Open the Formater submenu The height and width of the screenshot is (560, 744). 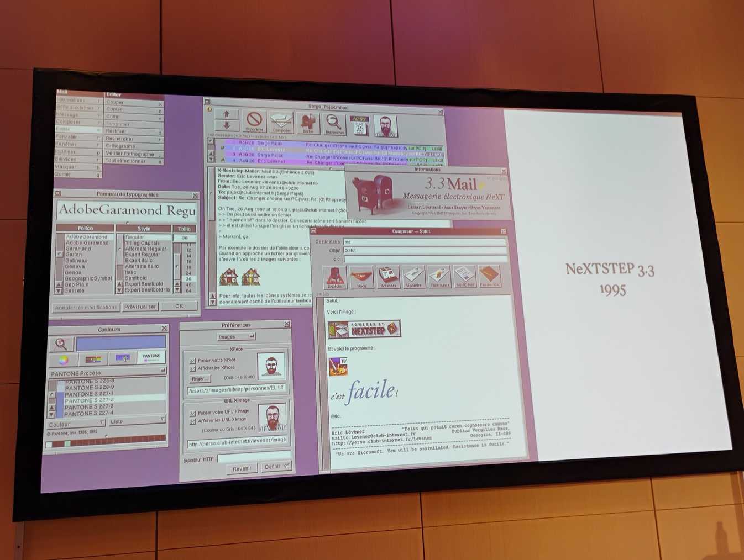(x=78, y=136)
